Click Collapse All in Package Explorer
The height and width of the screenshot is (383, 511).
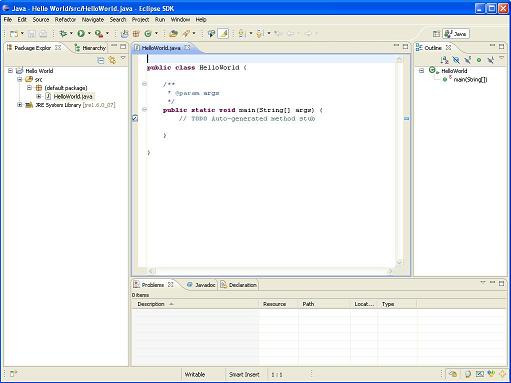pyautogui.click(x=101, y=60)
